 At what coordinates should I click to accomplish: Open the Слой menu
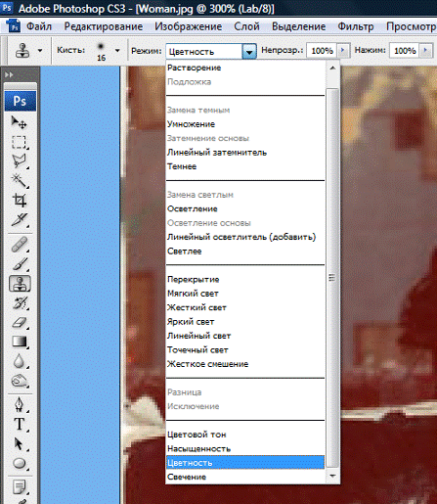[x=246, y=26]
